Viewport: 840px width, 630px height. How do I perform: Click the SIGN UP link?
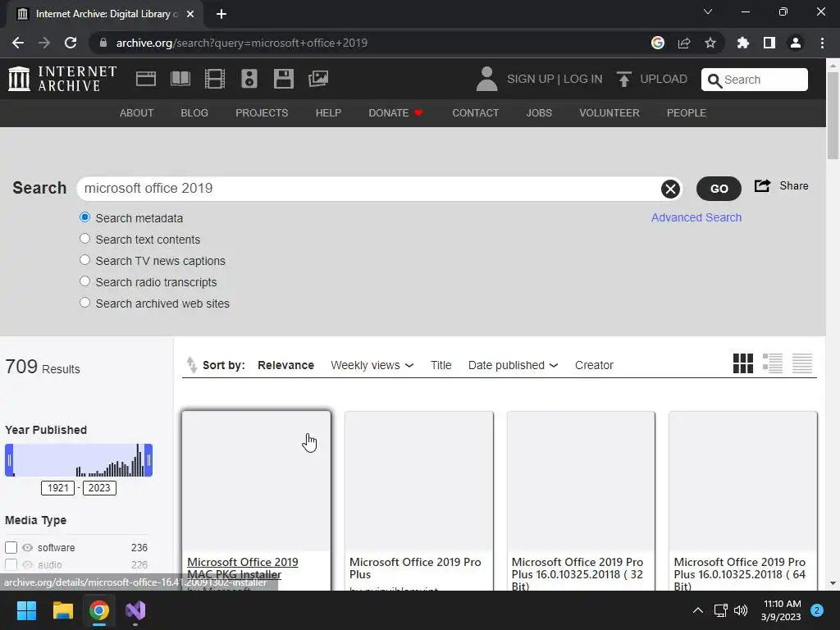coord(531,79)
